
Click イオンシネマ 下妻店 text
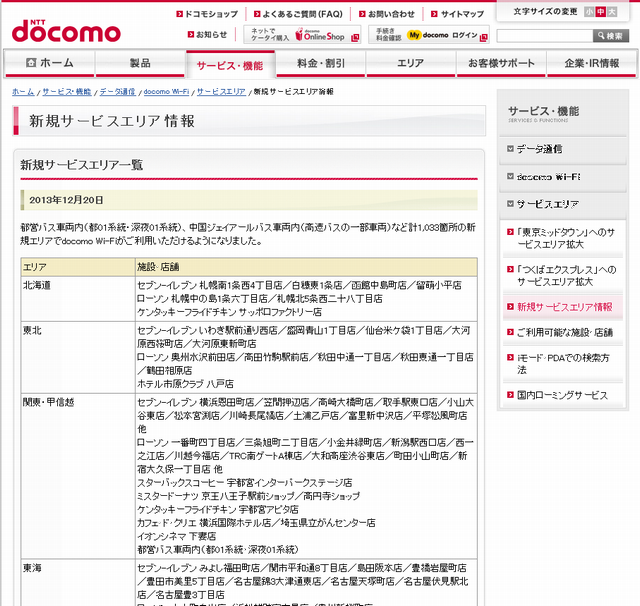[177, 536]
